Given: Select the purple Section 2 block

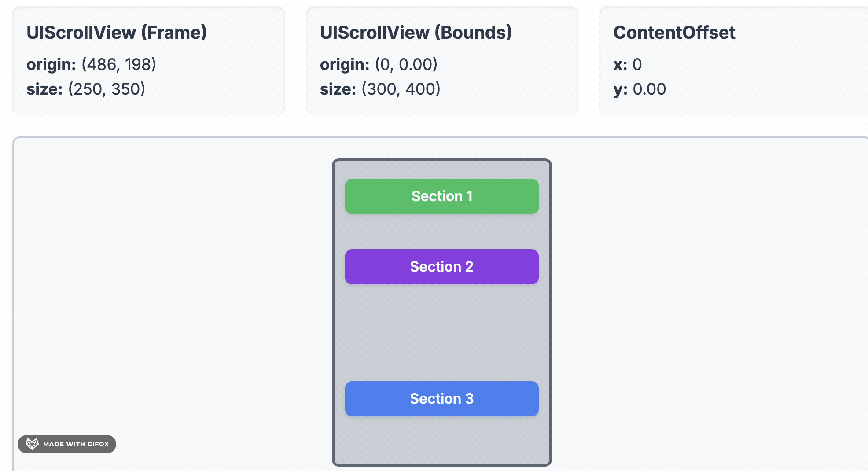Looking at the screenshot, I should tap(441, 267).
